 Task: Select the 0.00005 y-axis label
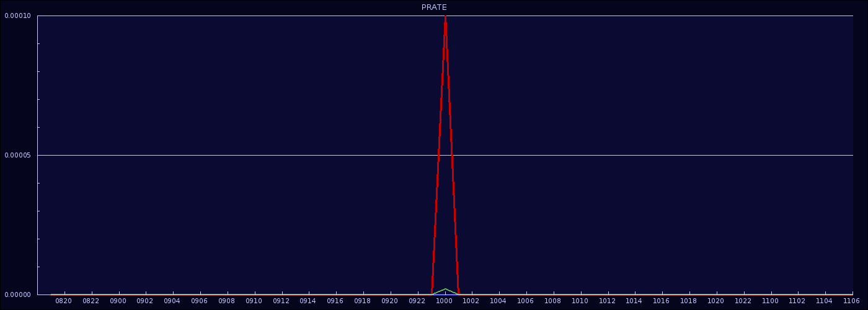tap(17, 155)
